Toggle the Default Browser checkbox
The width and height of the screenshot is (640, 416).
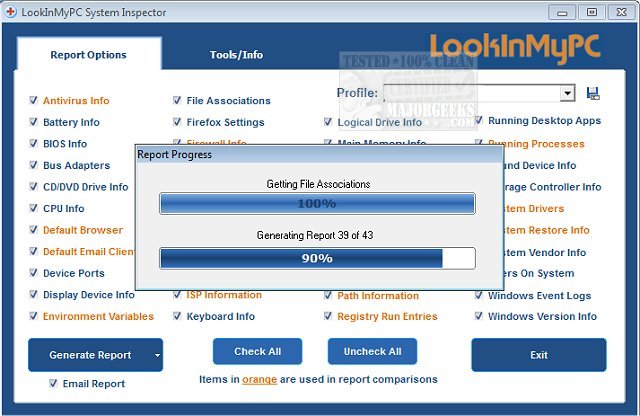(34, 230)
